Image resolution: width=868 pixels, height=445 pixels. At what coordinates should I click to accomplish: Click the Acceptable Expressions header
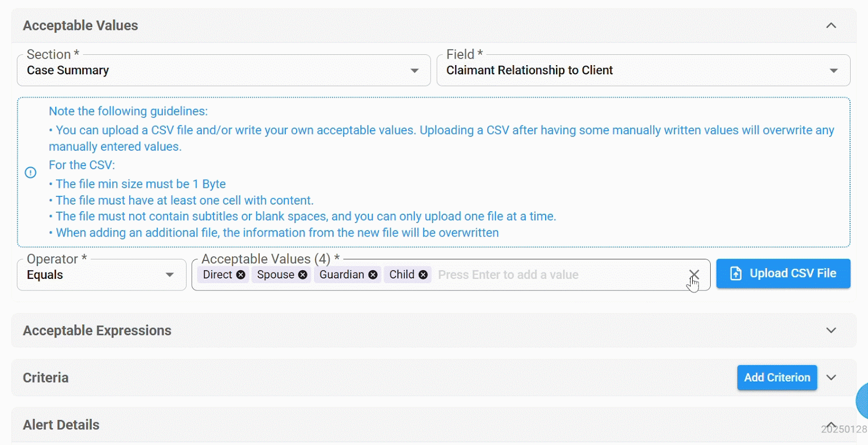97,330
